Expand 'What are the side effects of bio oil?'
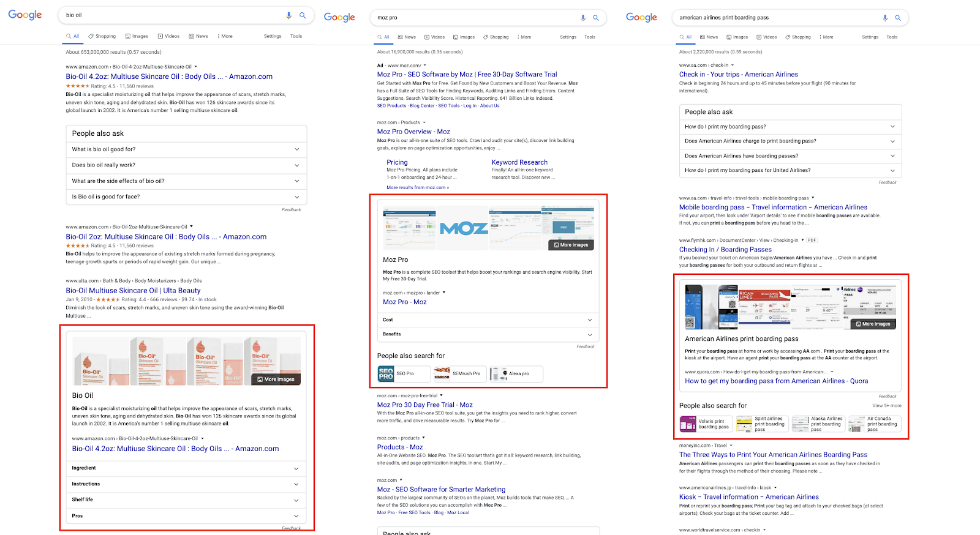The width and height of the screenshot is (980, 535). click(x=186, y=181)
